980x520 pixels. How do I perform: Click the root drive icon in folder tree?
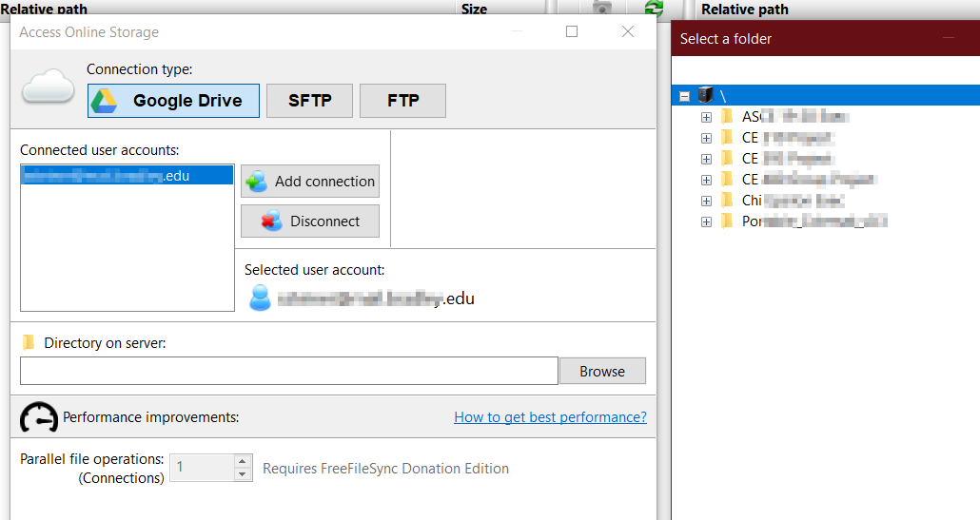coord(706,95)
